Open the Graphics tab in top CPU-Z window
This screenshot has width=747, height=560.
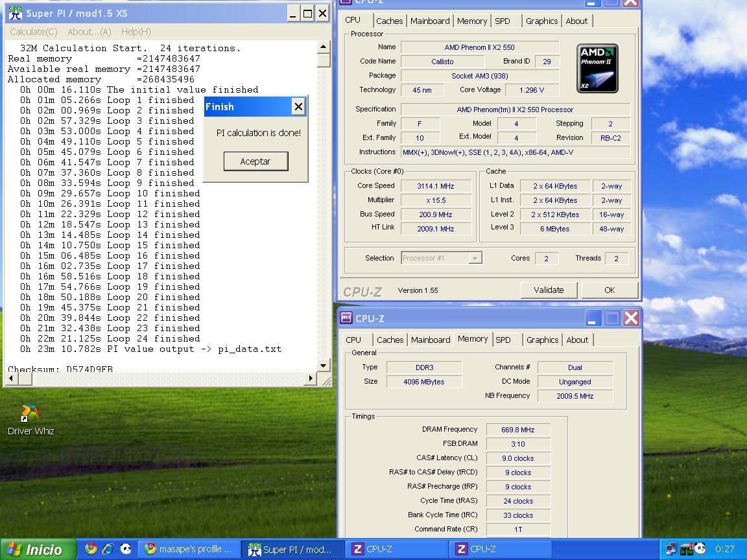point(541,21)
